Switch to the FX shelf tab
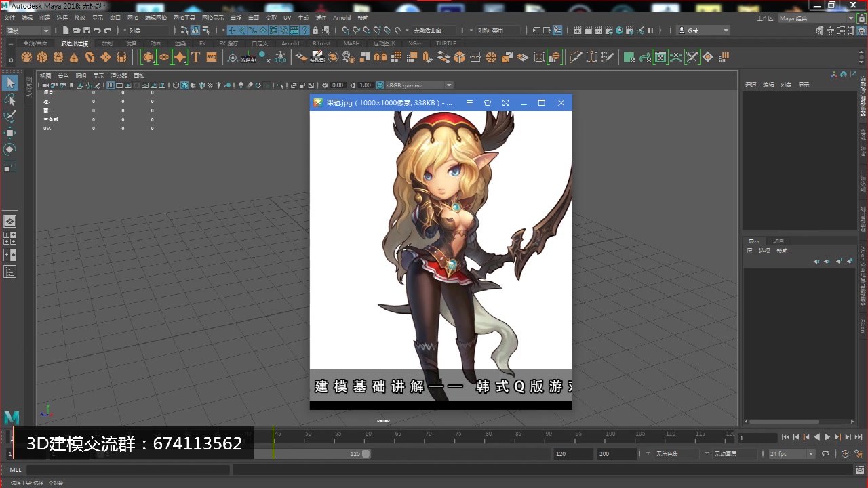 [x=202, y=43]
